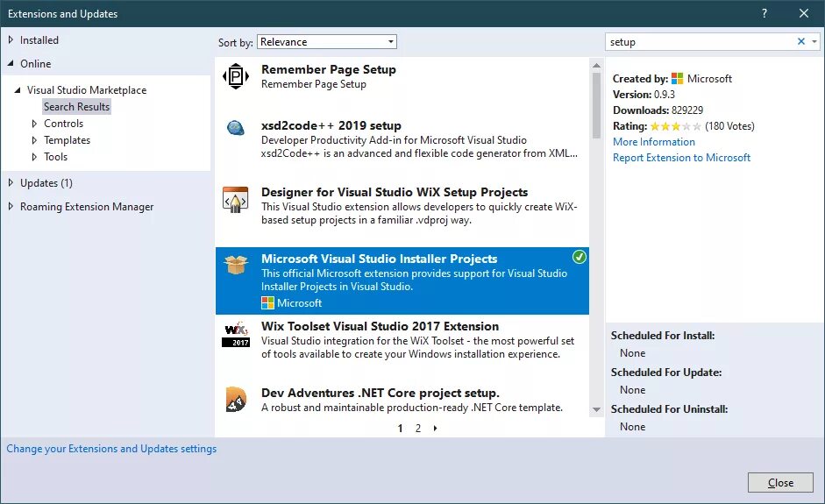Open the search box history dropdown arrow
Image resolution: width=825 pixels, height=504 pixels.
coord(814,41)
